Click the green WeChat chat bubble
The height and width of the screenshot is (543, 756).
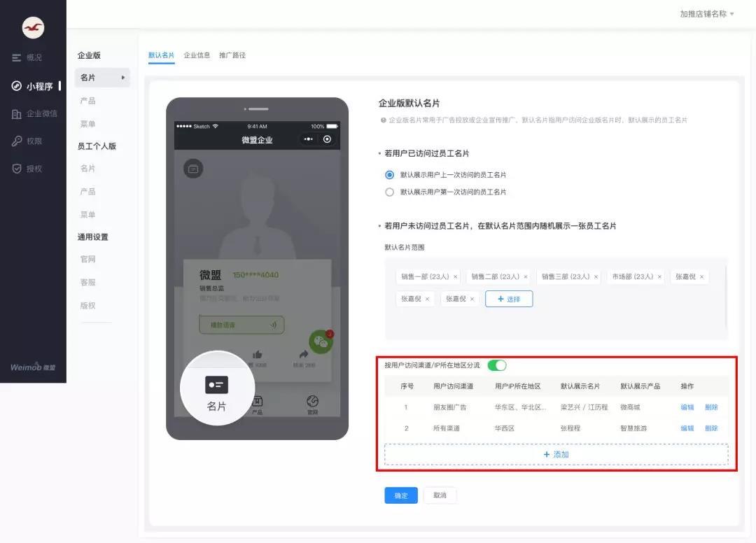coord(321,341)
